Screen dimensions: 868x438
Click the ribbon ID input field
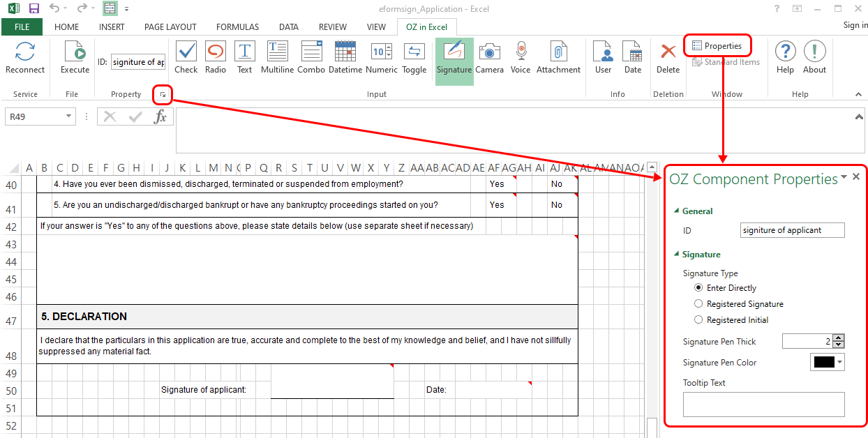[138, 62]
